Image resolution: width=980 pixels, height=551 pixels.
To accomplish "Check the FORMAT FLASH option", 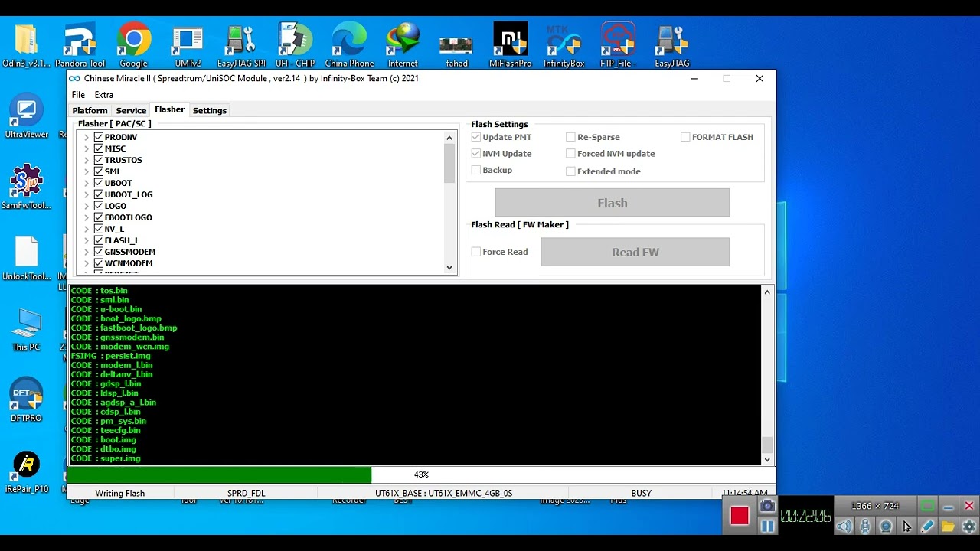I will 685,137.
